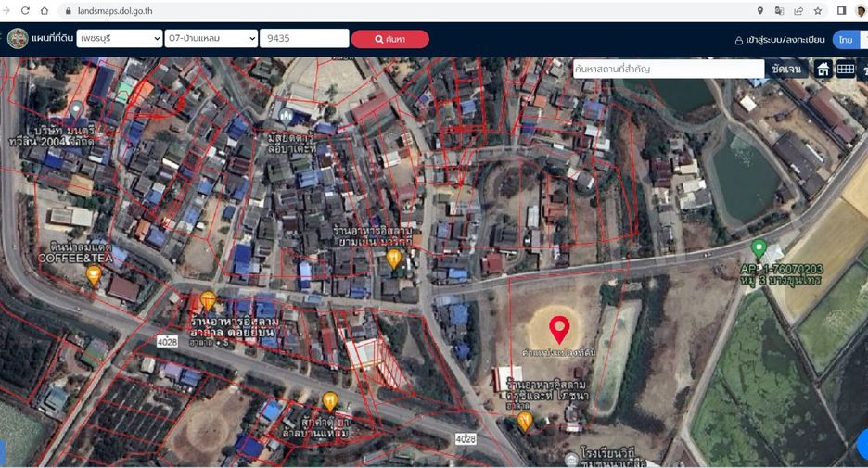Click the browser forward arrow
This screenshot has height=468, width=868.
click(6, 10)
